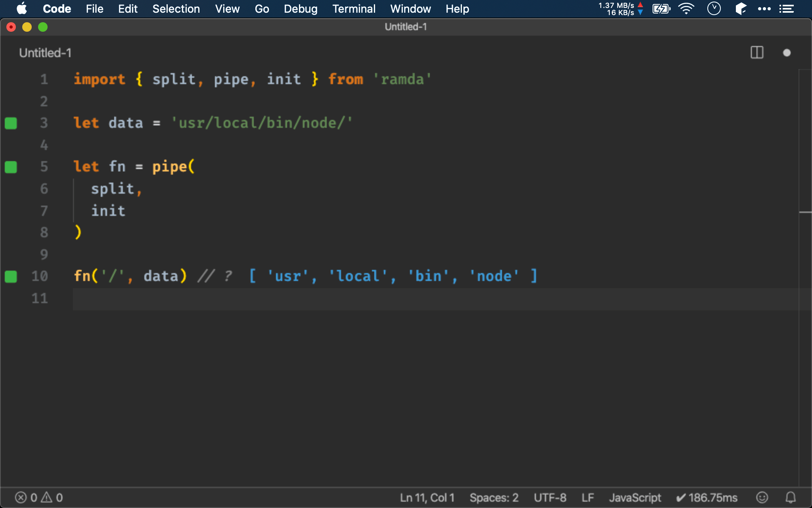Close the window with the red button
This screenshot has height=508, width=812.
11,27
